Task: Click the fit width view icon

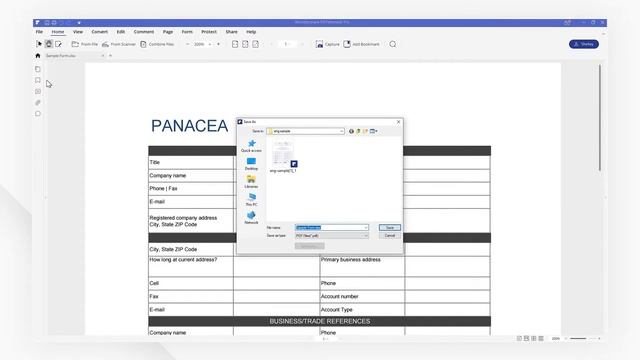Action: (256, 44)
